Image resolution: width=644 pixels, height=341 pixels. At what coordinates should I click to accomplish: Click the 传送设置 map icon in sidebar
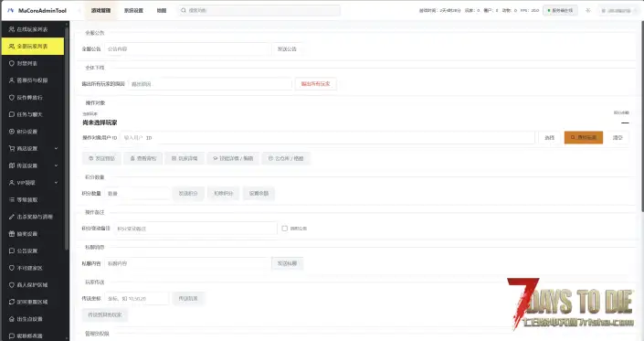pos(12,165)
